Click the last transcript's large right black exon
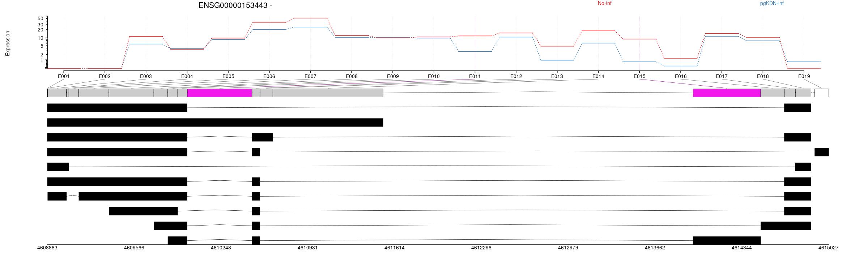The width and height of the screenshot is (868, 253). click(x=727, y=241)
